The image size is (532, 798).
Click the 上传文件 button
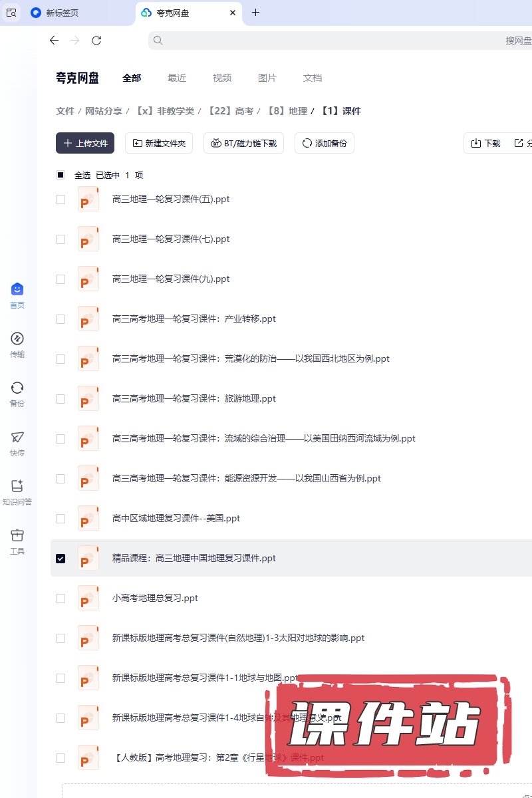[x=85, y=143]
